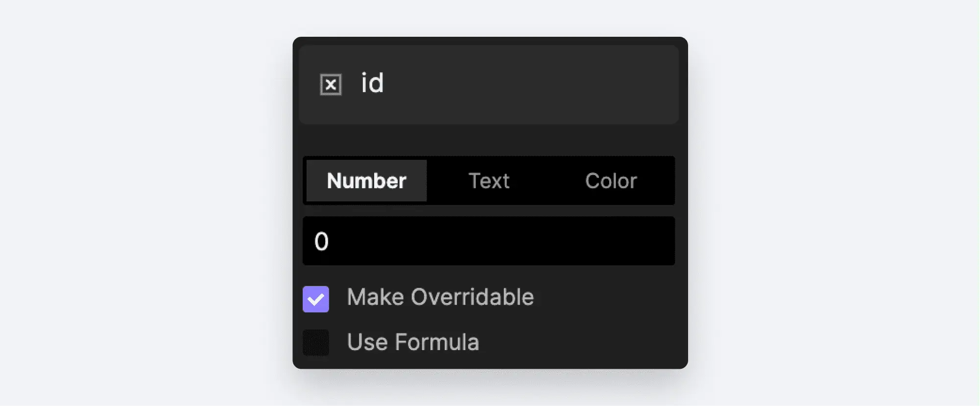Switch to the Text type tab
This screenshot has height=406, width=980.
click(x=489, y=180)
